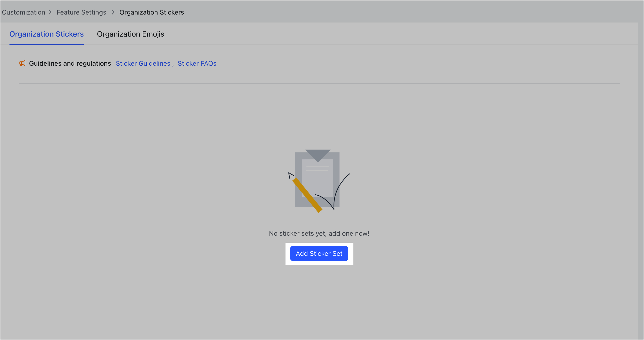Navigate to Feature Settings breadcrumb
644x340 pixels.
81,12
